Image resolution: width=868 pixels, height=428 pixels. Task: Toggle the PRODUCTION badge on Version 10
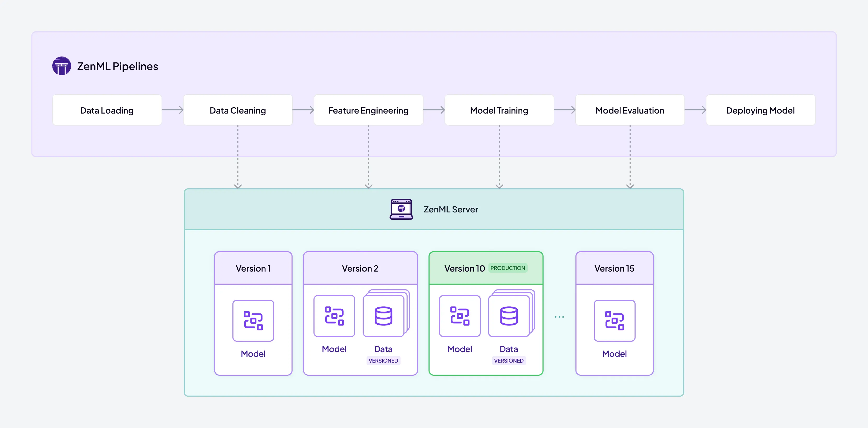507,268
